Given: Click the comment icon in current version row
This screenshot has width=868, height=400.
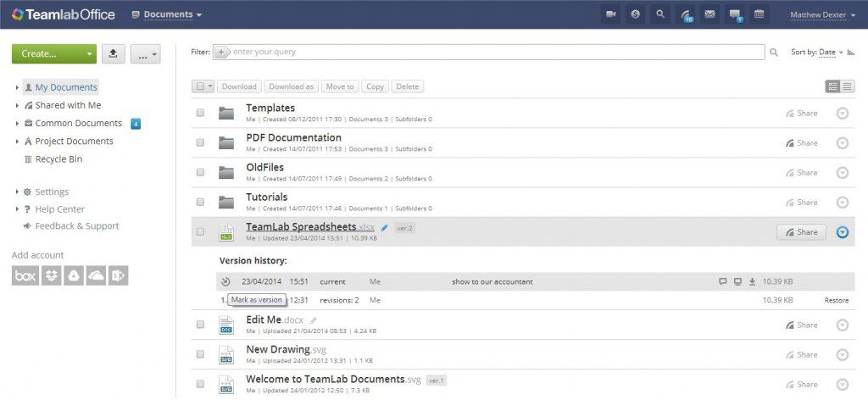Looking at the screenshot, I should 722,281.
